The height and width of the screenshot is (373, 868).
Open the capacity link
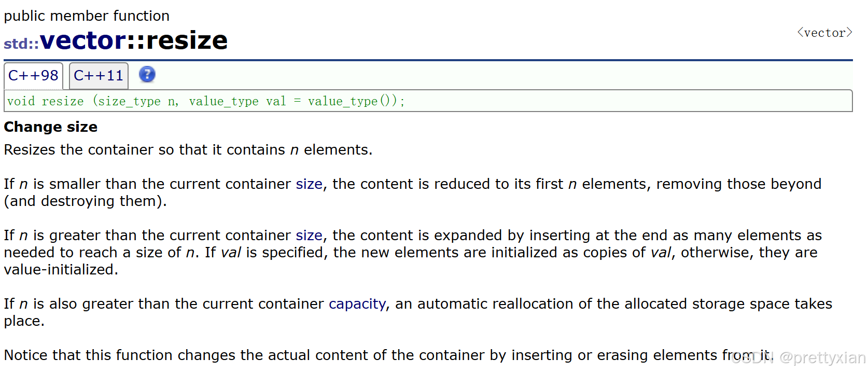357,304
